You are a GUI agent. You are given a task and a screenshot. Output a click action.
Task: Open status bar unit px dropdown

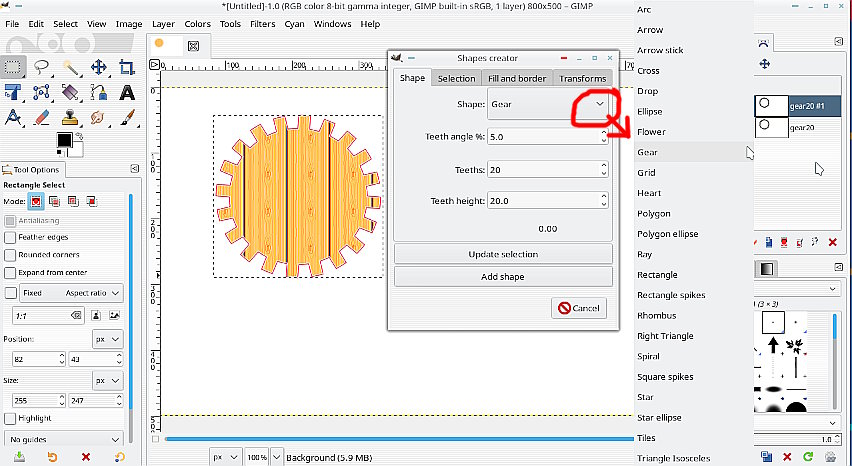225,457
